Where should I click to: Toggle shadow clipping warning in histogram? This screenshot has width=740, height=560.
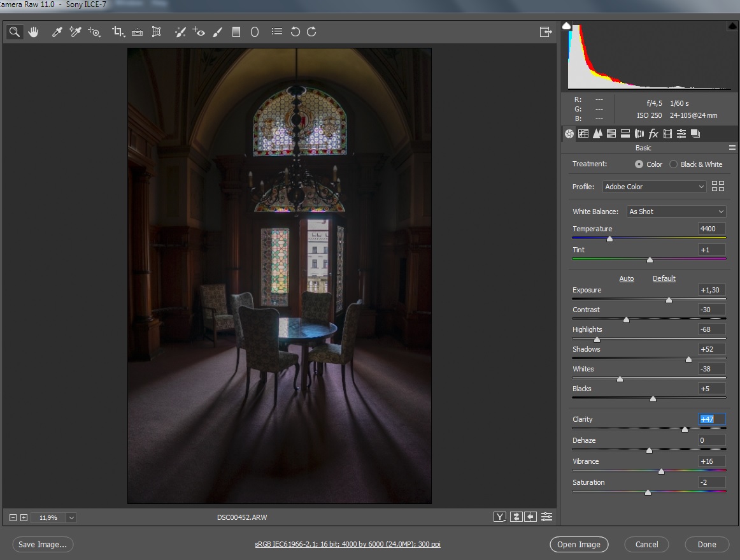(x=566, y=26)
